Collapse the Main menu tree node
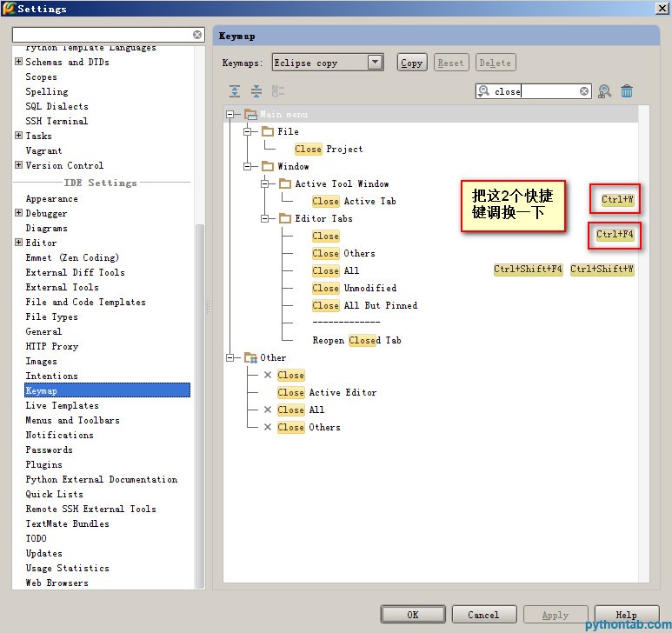The width and height of the screenshot is (672, 633). [x=230, y=115]
